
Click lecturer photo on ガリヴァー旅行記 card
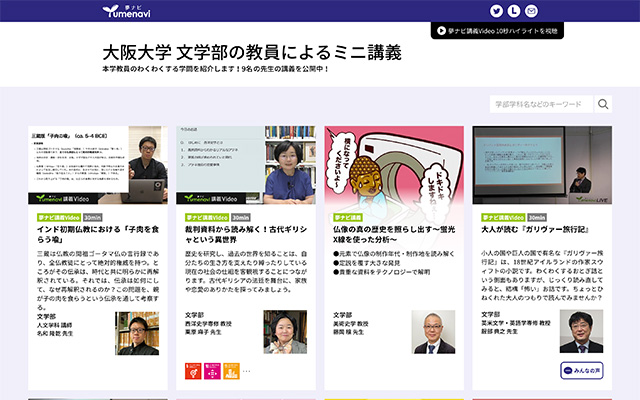(581, 331)
